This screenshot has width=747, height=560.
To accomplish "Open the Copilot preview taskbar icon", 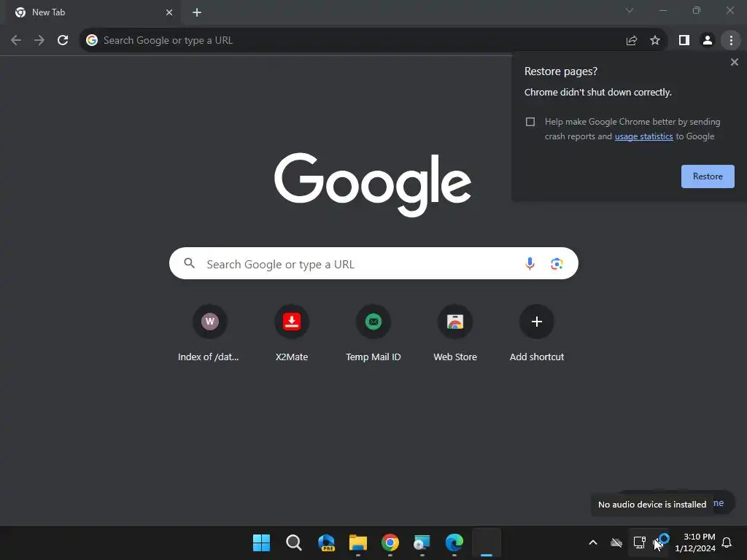I will 326,542.
